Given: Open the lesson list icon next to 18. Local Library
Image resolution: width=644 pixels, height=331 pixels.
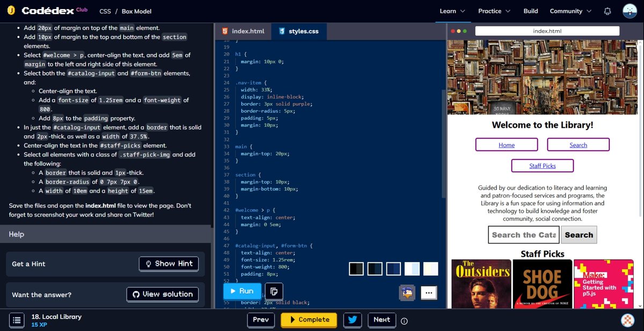Looking at the screenshot, I should [x=17, y=320].
